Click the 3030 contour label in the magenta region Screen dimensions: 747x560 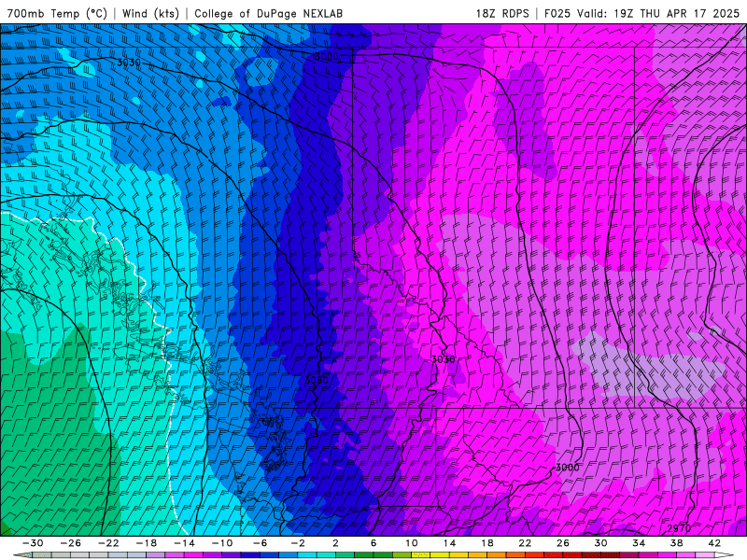(443, 359)
